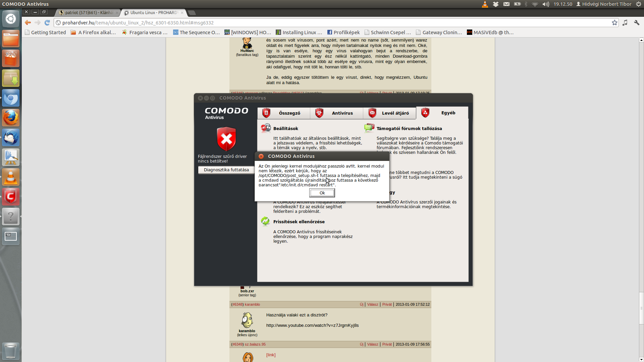Open the Fragaria vesca bookmark
The width and height of the screenshot is (644, 362).
pos(145,33)
